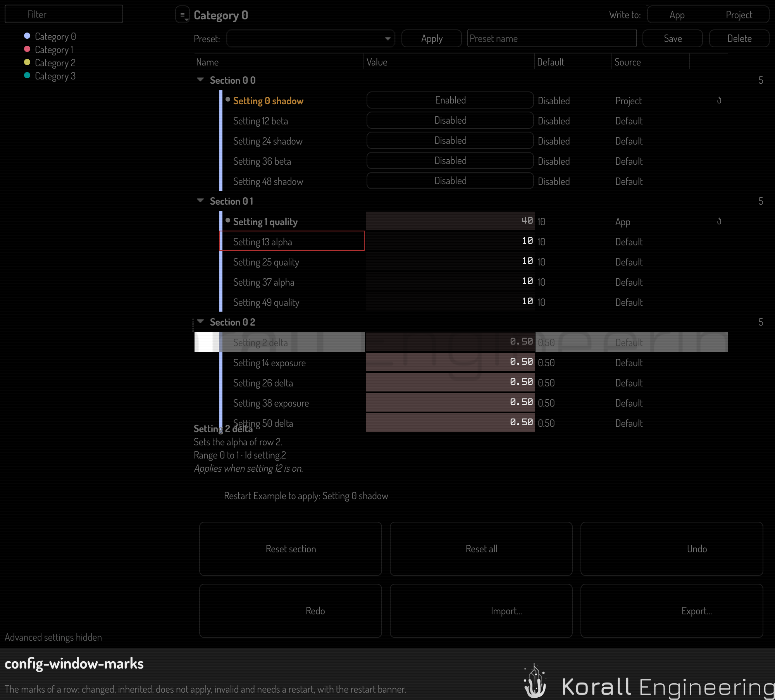Click Setting 13 alpha value slider
The image size is (775, 700).
(x=450, y=241)
